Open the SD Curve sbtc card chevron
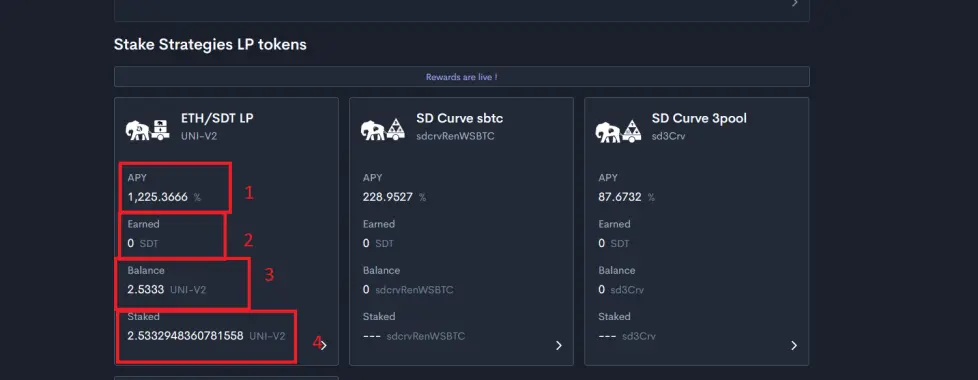 (559, 346)
